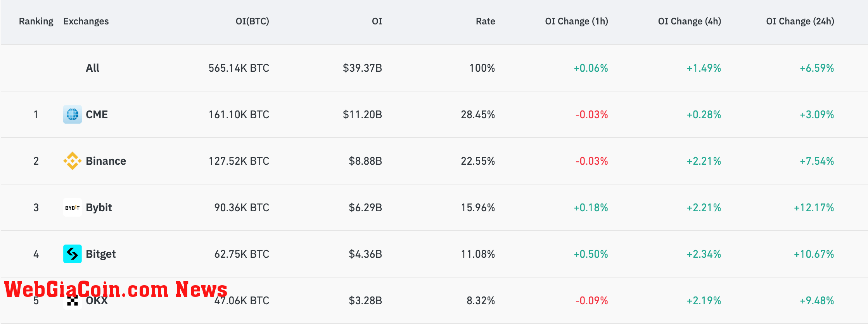The height and width of the screenshot is (324, 868).
Task: Select the 565.14K BTC total value
Action: click(239, 68)
